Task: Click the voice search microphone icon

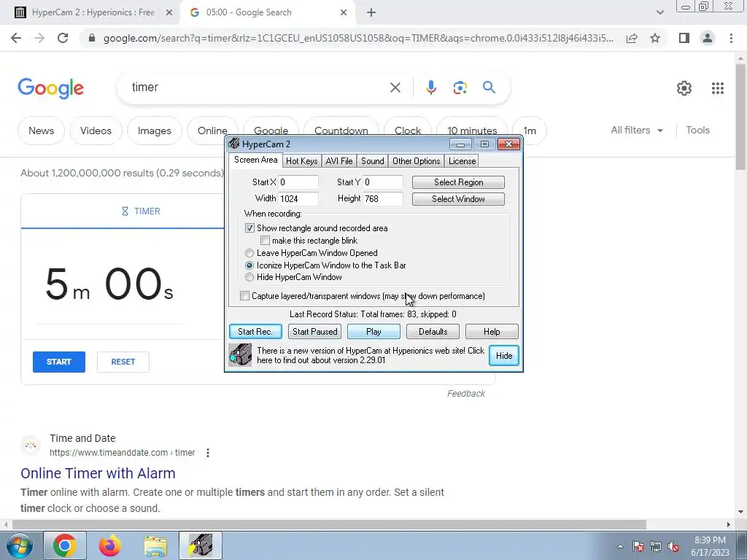Action: point(430,87)
